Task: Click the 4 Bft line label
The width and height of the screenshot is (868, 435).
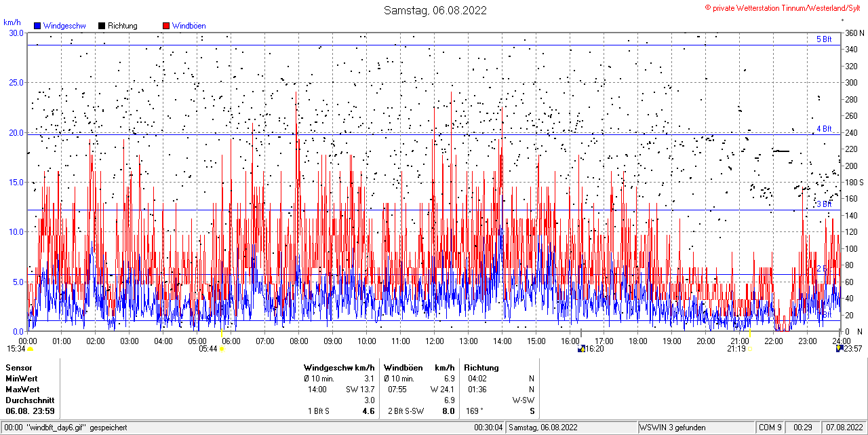Action: point(824,128)
